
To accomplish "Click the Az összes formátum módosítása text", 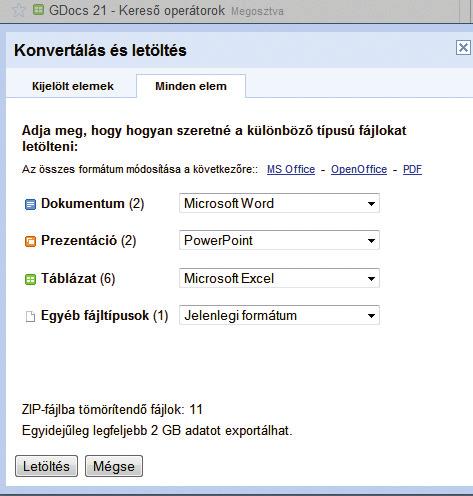I will (140, 169).
